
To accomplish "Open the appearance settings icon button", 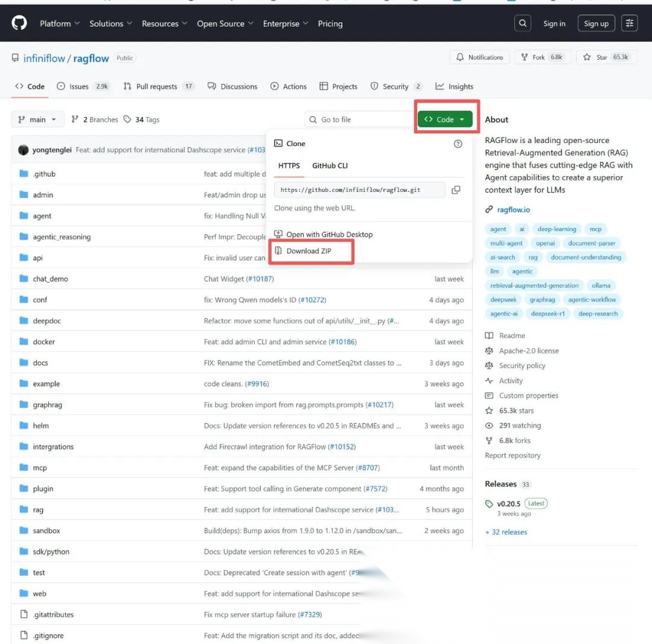I will 629,24.
